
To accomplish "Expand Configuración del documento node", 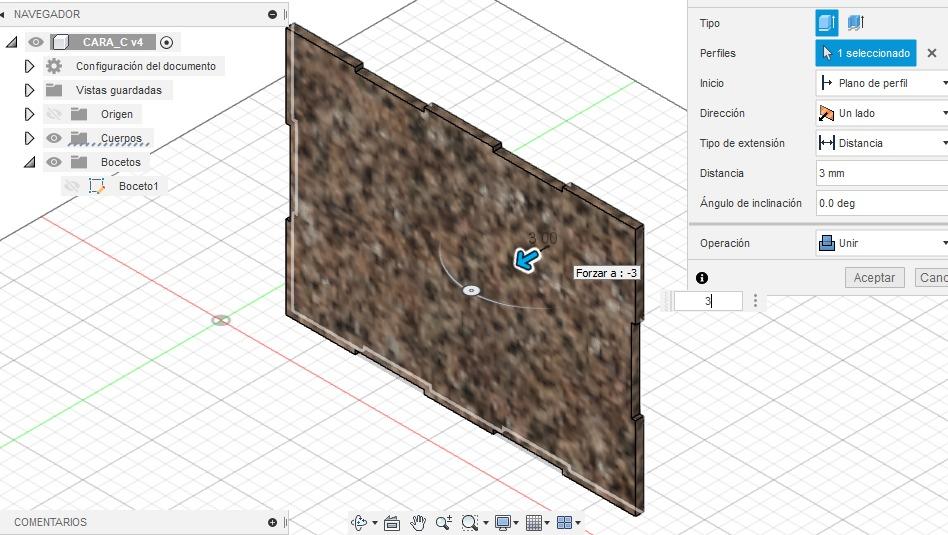I will [x=29, y=66].
